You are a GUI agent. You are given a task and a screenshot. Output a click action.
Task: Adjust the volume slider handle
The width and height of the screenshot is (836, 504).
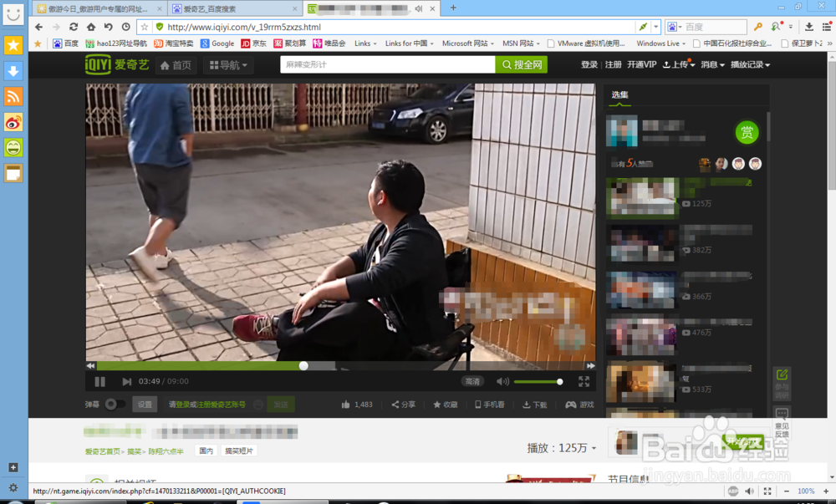559,381
